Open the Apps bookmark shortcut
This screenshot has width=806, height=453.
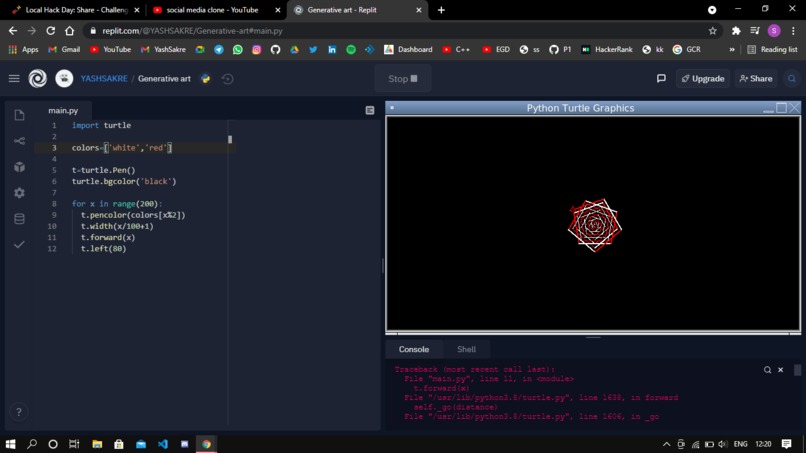pos(23,49)
